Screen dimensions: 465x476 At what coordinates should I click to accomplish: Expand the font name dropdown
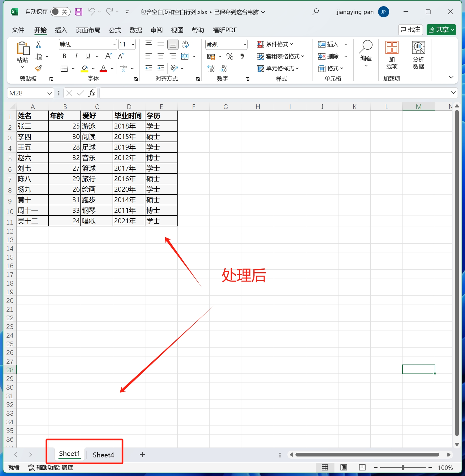[114, 45]
